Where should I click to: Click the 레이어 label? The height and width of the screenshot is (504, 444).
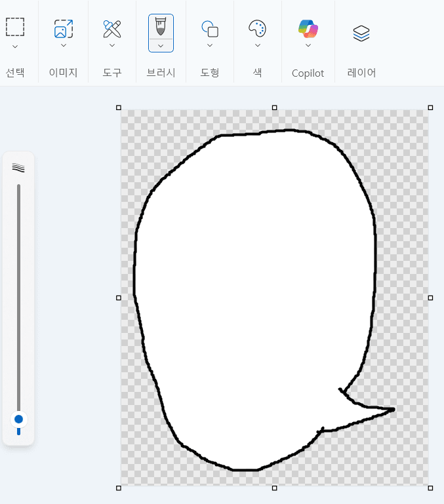361,72
